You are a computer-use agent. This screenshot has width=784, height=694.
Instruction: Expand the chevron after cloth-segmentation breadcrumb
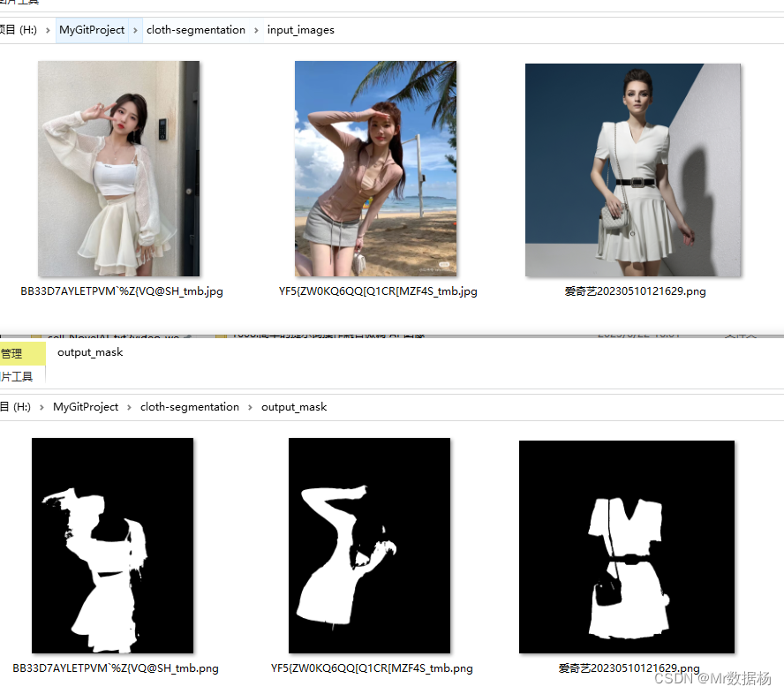click(x=255, y=29)
